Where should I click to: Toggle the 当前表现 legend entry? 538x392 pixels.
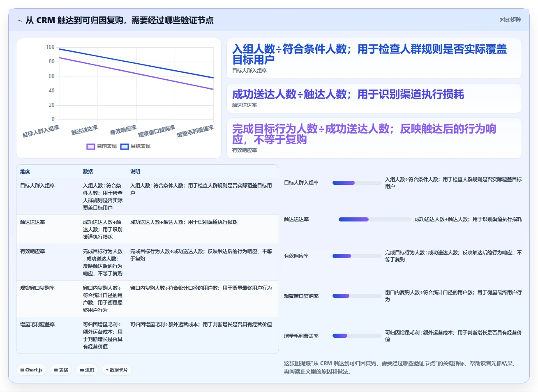[102, 146]
